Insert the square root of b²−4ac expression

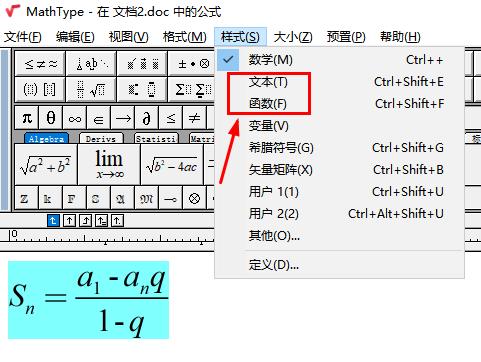coord(172,165)
